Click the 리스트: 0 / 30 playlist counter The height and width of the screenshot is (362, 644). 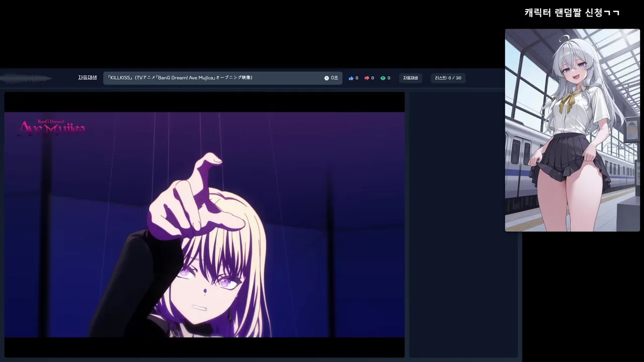pos(448,78)
